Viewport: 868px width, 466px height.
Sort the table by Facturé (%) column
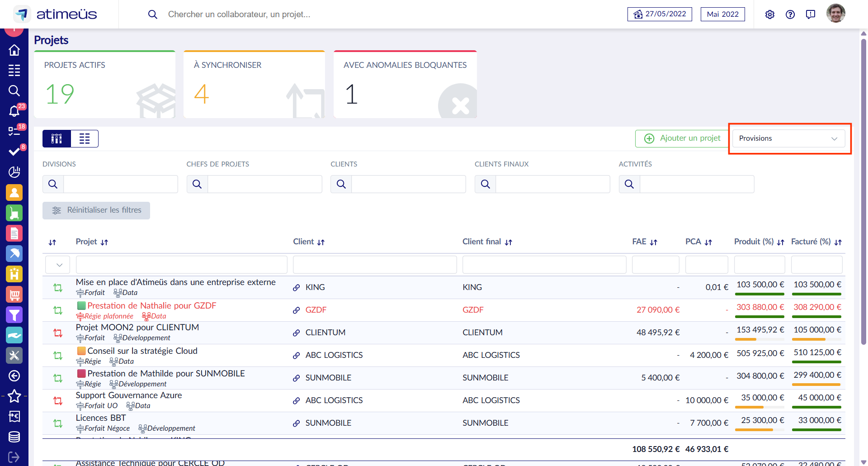(x=838, y=242)
